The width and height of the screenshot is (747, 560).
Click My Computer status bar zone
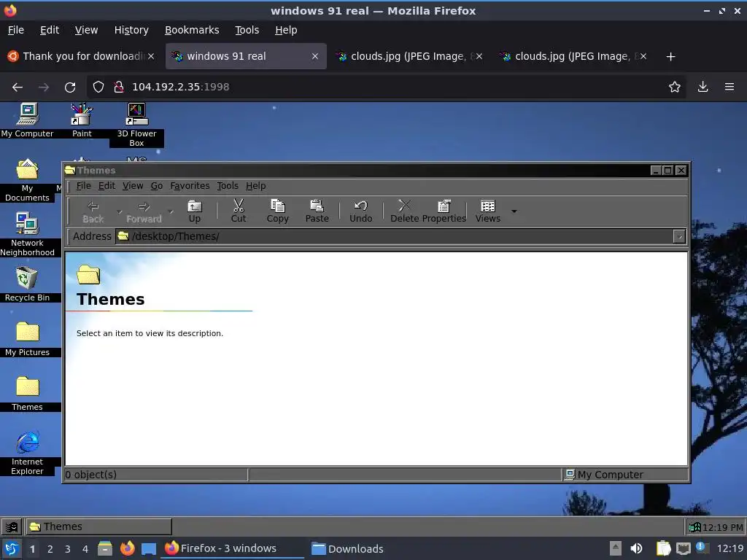pos(624,475)
